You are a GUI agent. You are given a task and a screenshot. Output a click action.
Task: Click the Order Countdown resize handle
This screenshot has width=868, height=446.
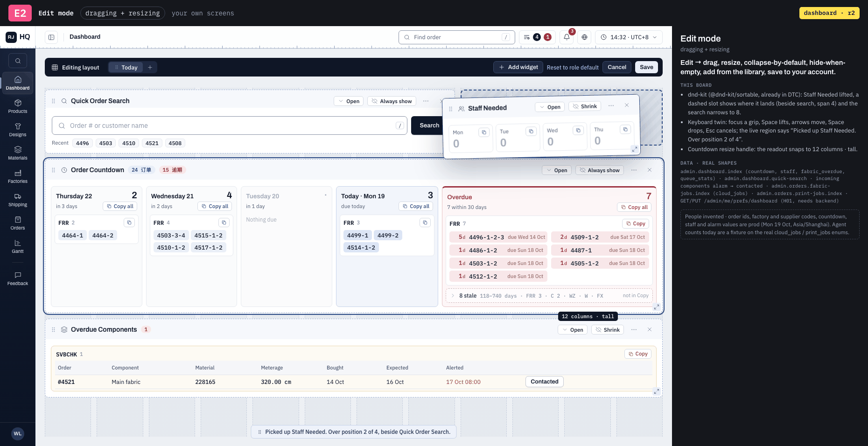pyautogui.click(x=657, y=307)
